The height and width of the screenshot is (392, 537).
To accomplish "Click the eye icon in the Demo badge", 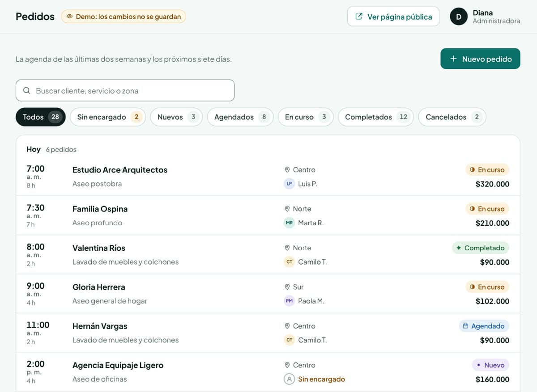I will point(69,17).
